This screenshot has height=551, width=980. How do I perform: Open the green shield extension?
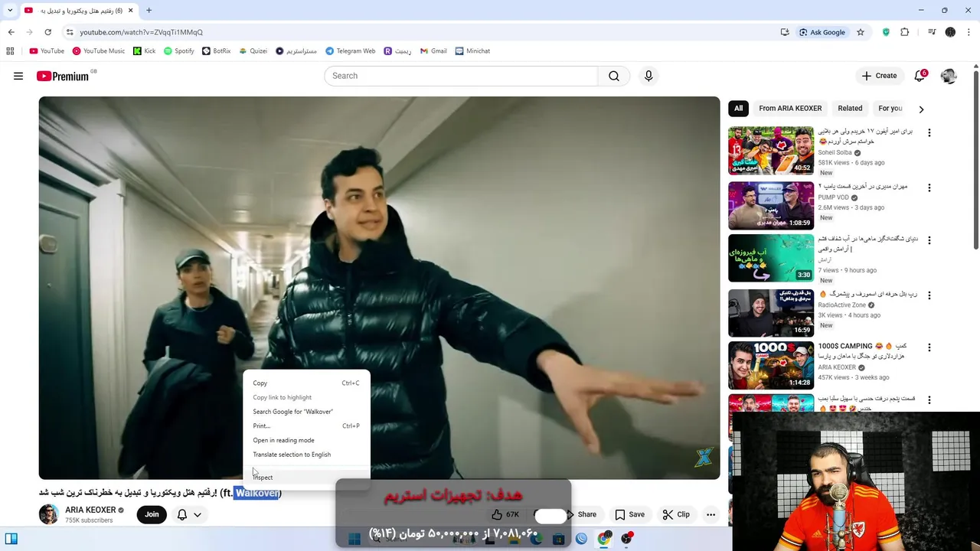(886, 32)
